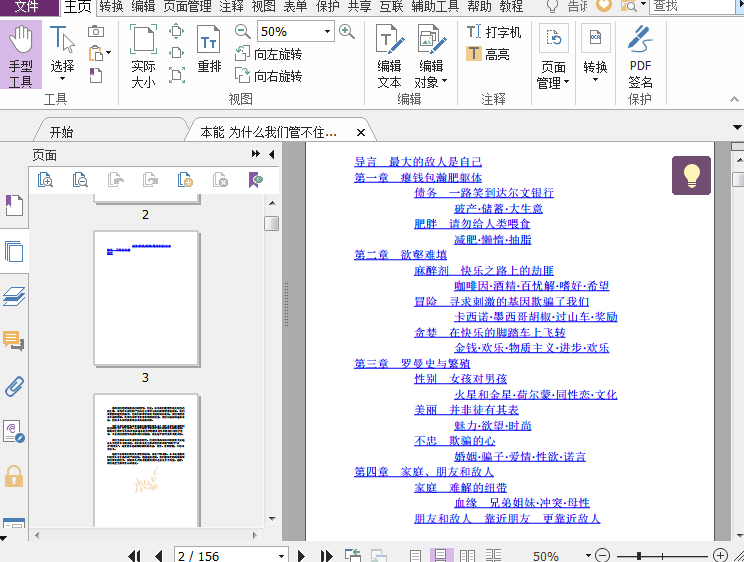Switch to the Edit (编辑) ribbon tab
The image size is (744, 562).
pos(143,6)
